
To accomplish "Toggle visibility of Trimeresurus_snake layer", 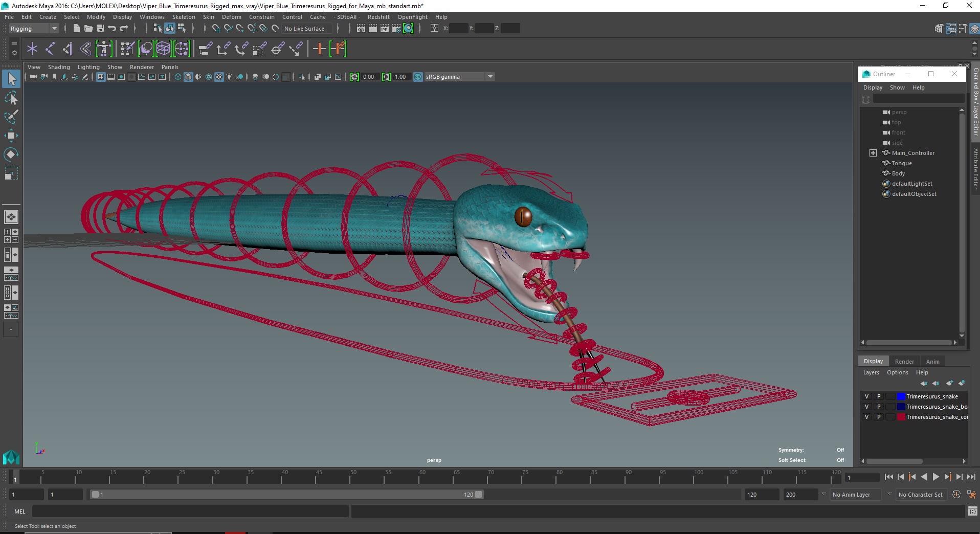I will coord(866,396).
